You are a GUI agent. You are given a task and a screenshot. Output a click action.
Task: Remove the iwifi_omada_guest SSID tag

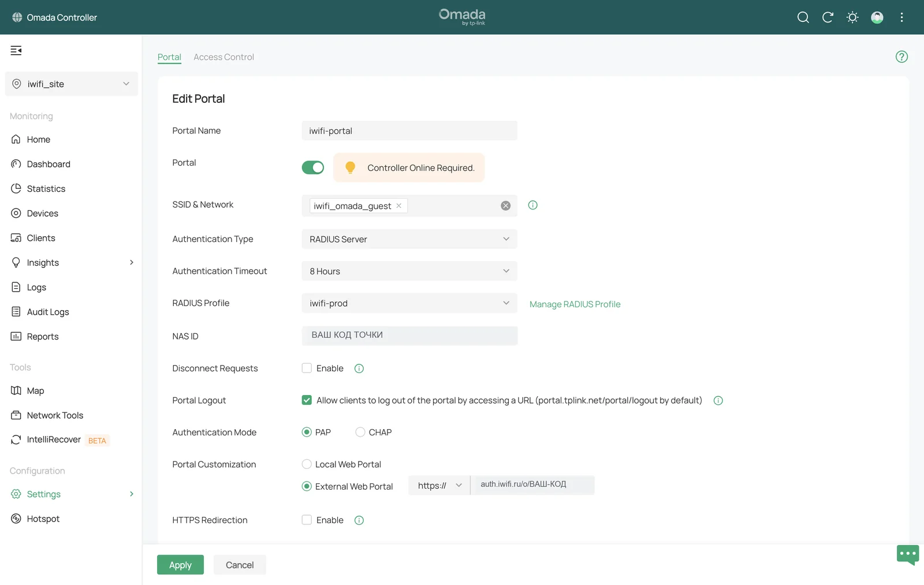point(398,206)
